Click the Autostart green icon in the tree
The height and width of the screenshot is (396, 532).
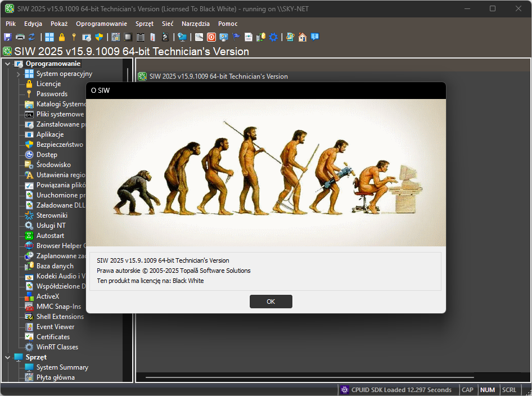[x=29, y=236]
